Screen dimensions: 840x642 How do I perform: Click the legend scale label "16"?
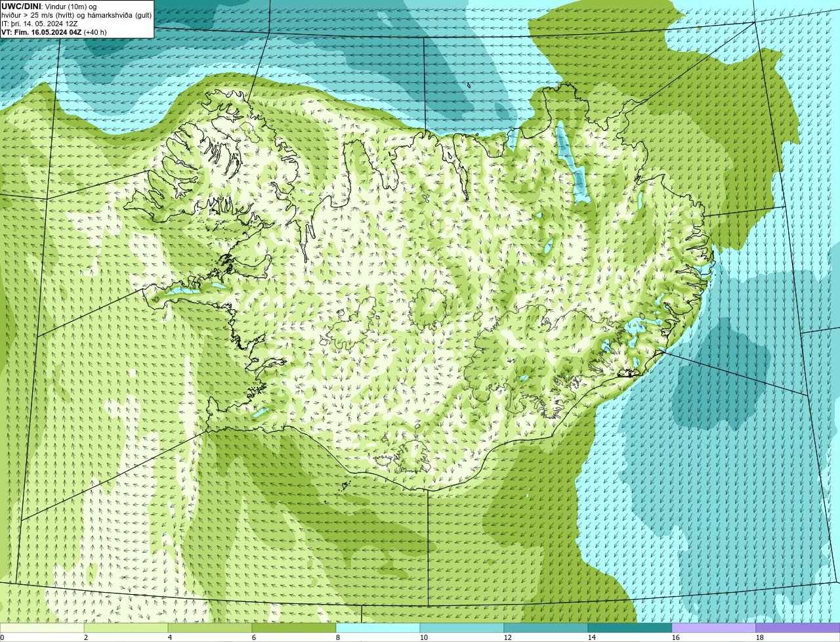(x=676, y=637)
